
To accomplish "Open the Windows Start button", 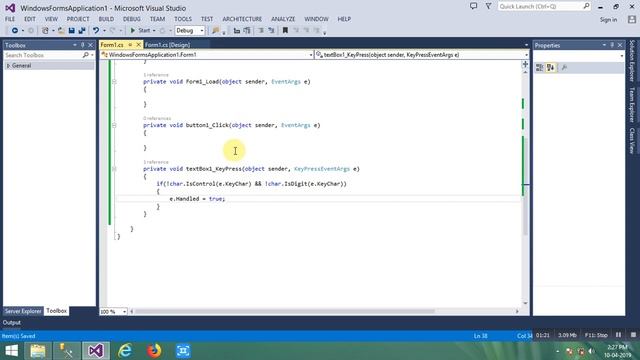I will (11, 351).
